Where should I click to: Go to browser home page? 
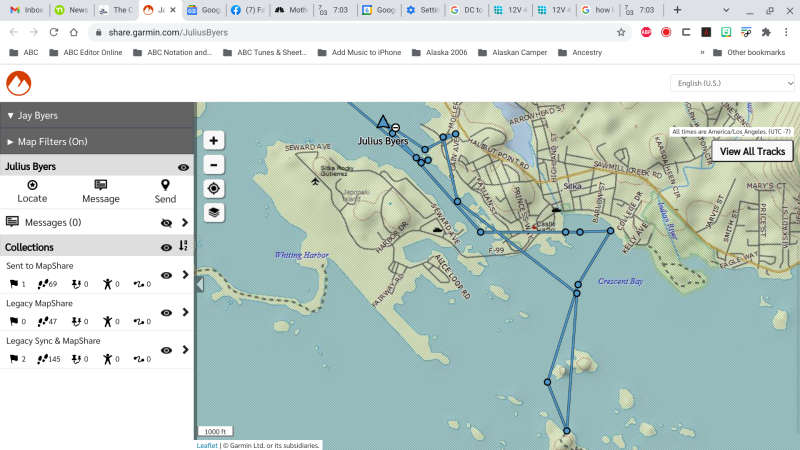(73, 32)
